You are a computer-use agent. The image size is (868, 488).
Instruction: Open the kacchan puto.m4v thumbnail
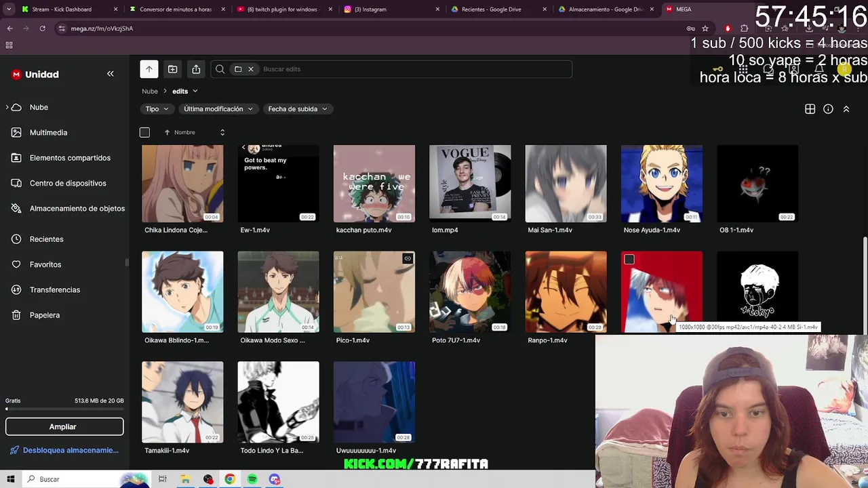pyautogui.click(x=374, y=184)
